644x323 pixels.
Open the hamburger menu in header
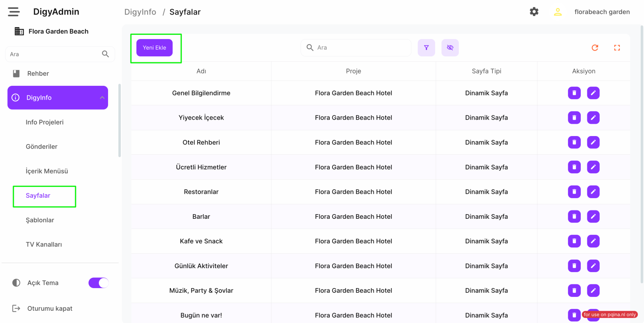coord(14,12)
